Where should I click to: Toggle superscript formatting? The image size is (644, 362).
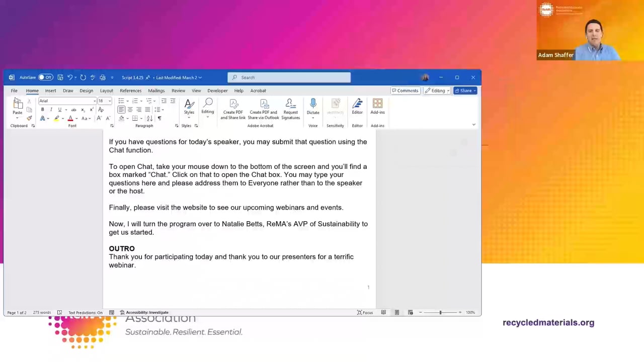(92, 110)
